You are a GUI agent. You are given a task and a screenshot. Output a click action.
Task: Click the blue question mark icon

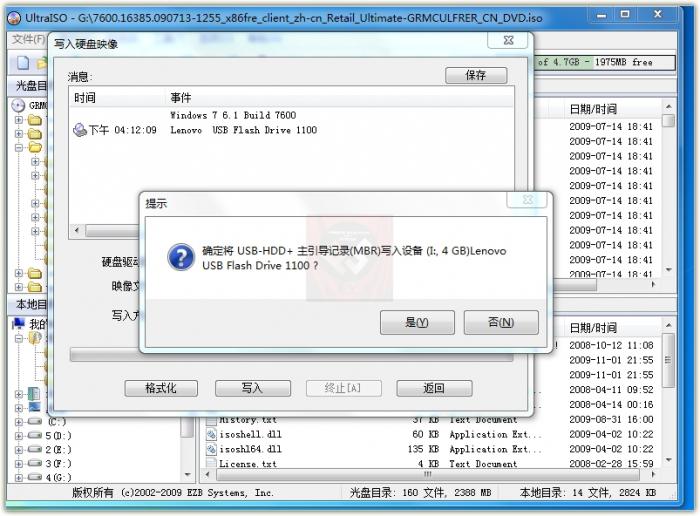coord(181,257)
